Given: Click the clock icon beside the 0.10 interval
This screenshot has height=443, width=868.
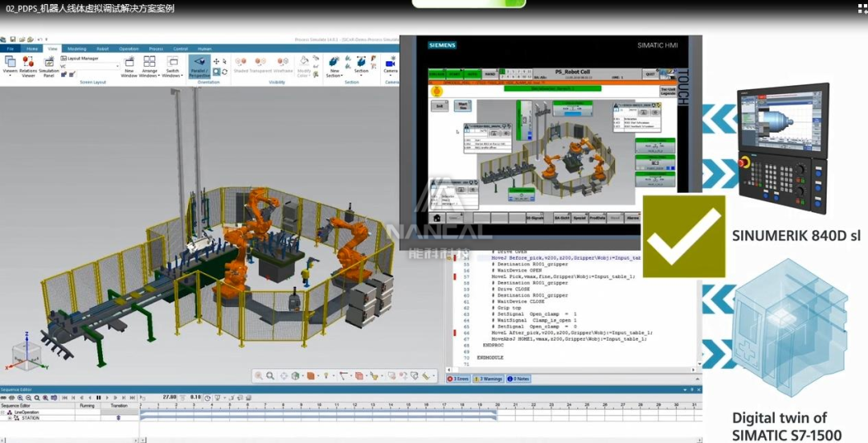Looking at the screenshot, I should [207, 398].
